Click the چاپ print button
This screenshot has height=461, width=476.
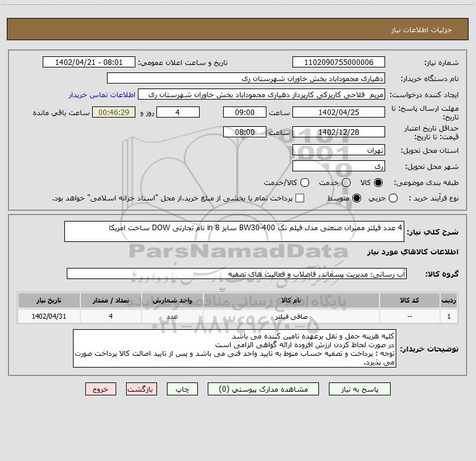[x=182, y=389]
